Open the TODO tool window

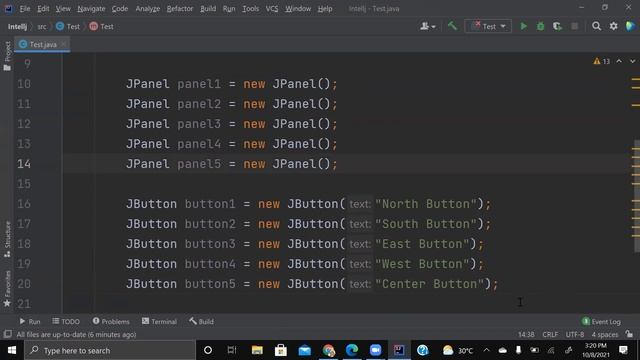point(66,322)
